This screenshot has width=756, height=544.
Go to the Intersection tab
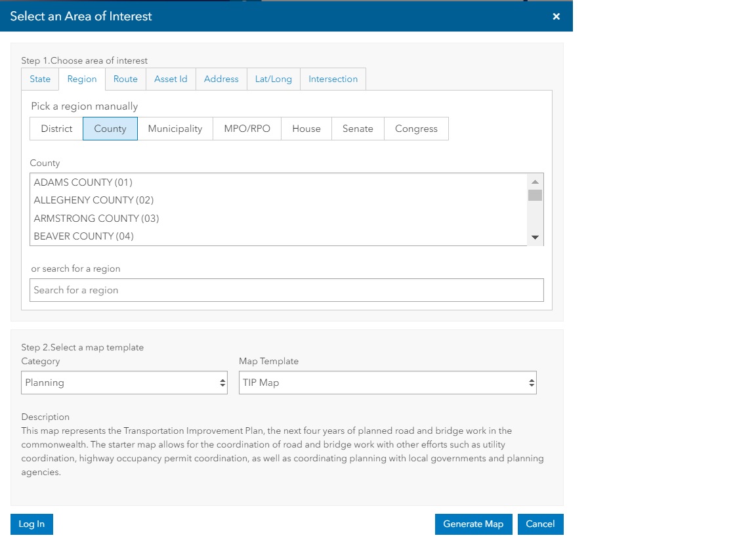tap(333, 79)
